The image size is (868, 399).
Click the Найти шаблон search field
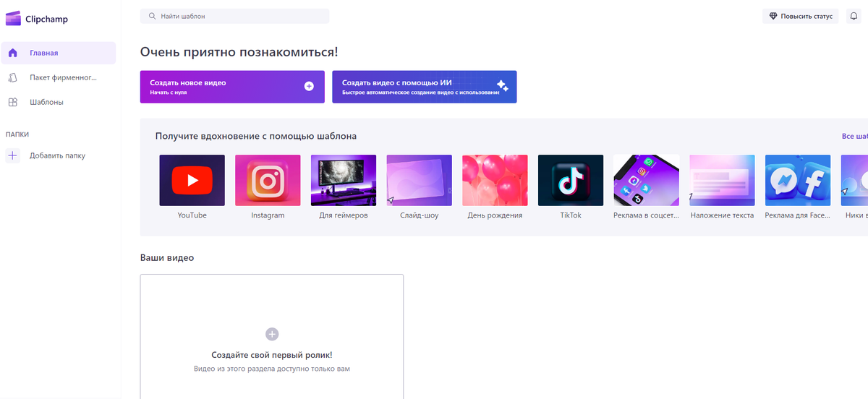pos(234,16)
